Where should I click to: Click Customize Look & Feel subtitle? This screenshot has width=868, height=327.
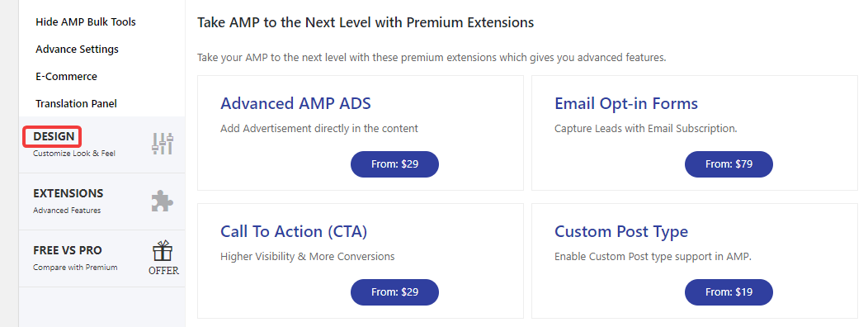tap(74, 154)
